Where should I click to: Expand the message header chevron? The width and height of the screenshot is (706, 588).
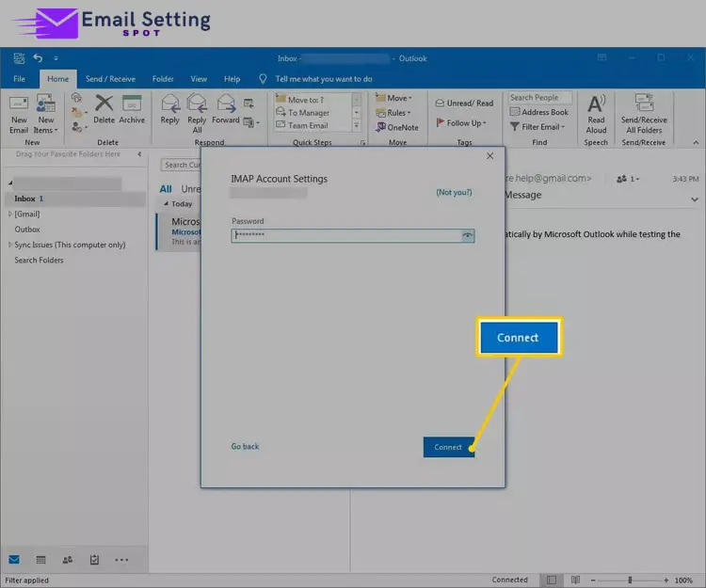(695, 199)
